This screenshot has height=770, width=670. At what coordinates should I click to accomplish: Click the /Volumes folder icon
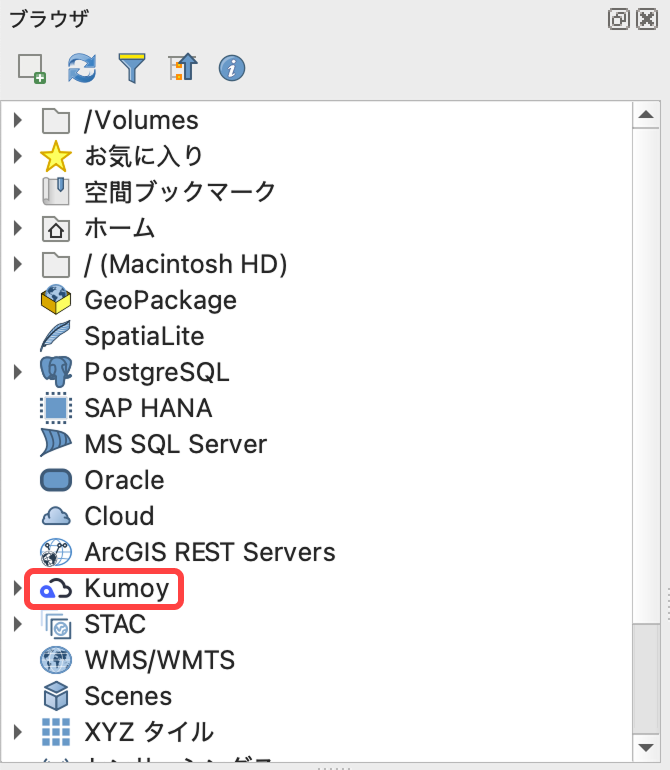click(56, 120)
